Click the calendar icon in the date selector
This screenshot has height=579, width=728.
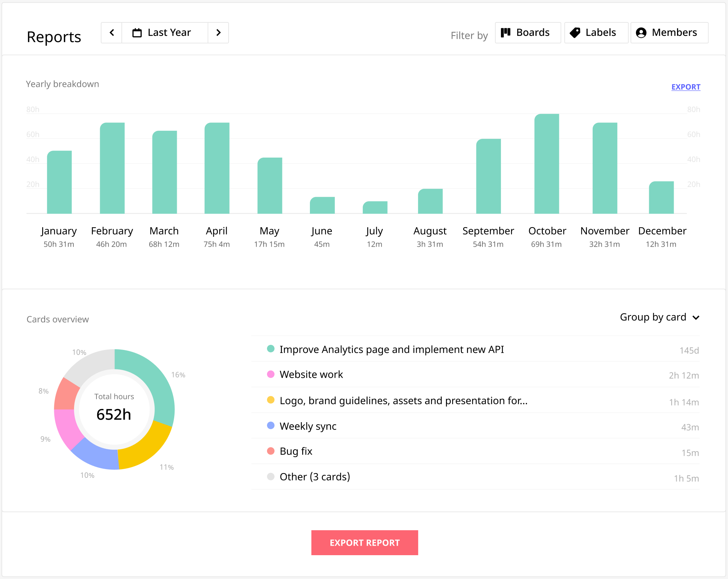(136, 32)
